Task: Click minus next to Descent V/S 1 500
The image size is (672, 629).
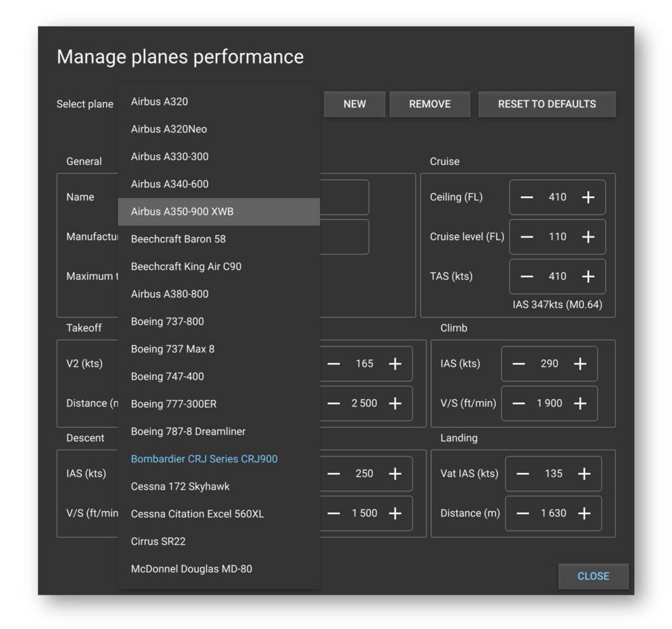Action: tap(333, 513)
